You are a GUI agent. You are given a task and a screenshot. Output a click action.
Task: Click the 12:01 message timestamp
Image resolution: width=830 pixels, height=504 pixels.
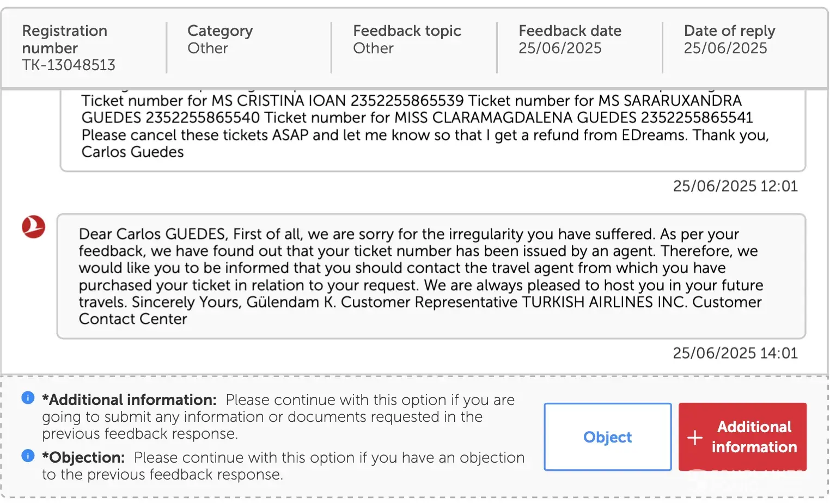[x=735, y=186]
